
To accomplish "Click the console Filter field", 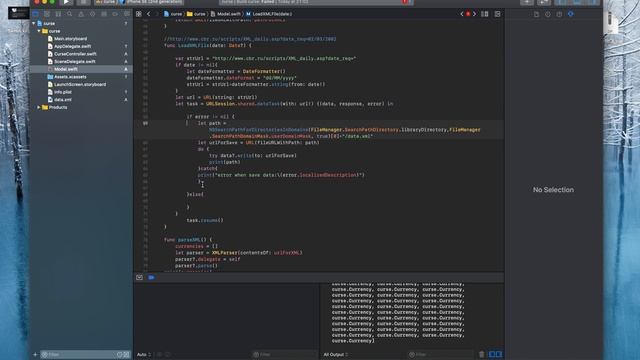I will click(x=441, y=355).
